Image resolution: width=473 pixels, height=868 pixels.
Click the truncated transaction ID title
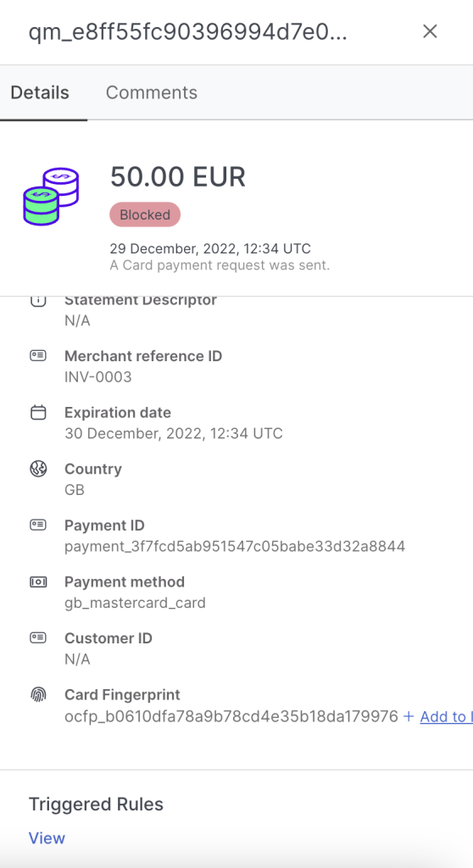(x=188, y=33)
